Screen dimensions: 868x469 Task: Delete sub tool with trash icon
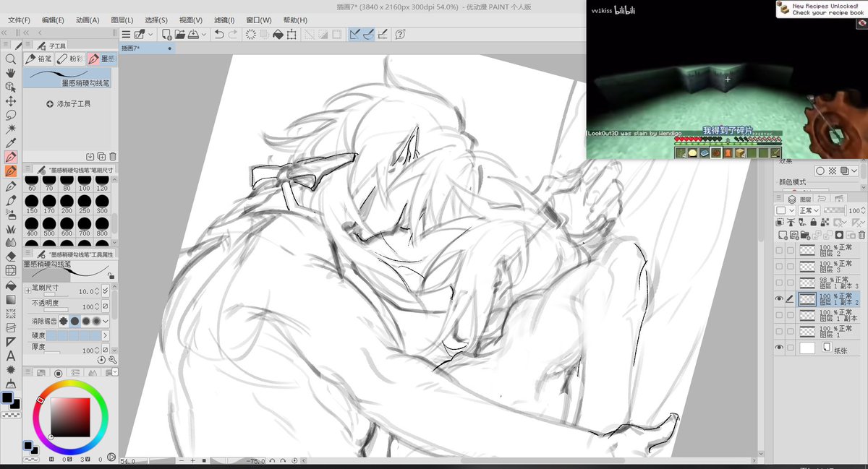pyautogui.click(x=113, y=156)
